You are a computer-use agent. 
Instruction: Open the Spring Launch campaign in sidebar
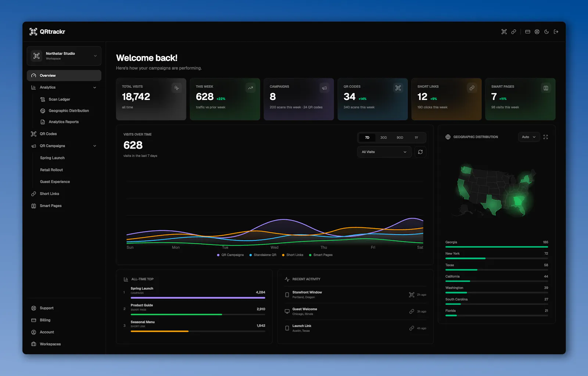[x=52, y=158]
